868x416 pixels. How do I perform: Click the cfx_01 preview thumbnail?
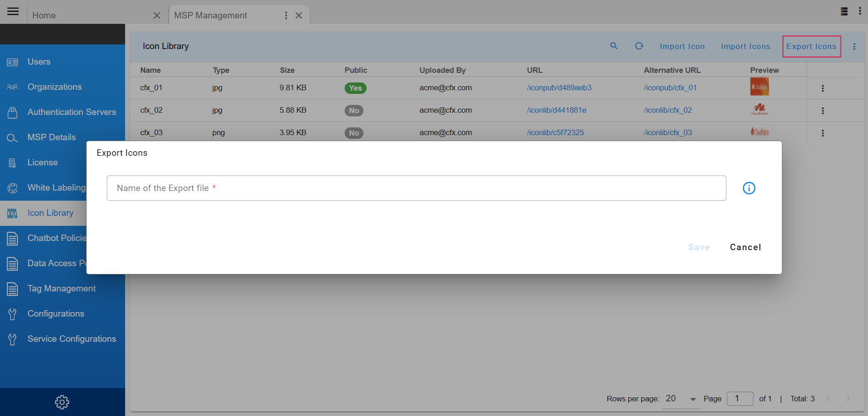click(759, 87)
